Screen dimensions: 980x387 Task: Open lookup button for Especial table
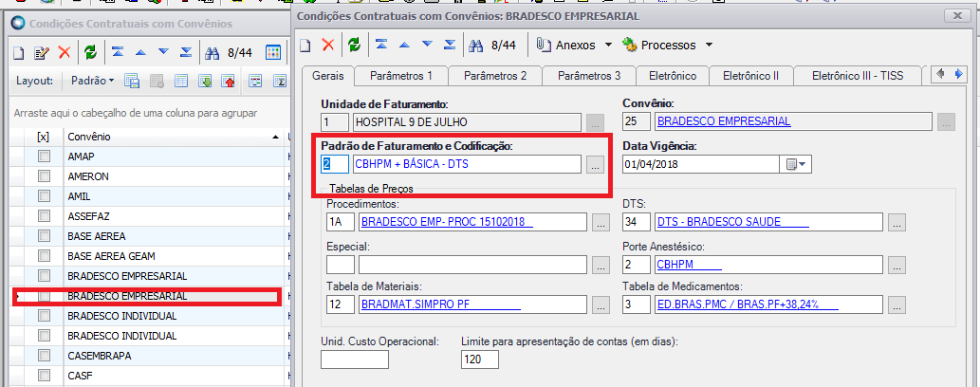click(601, 265)
